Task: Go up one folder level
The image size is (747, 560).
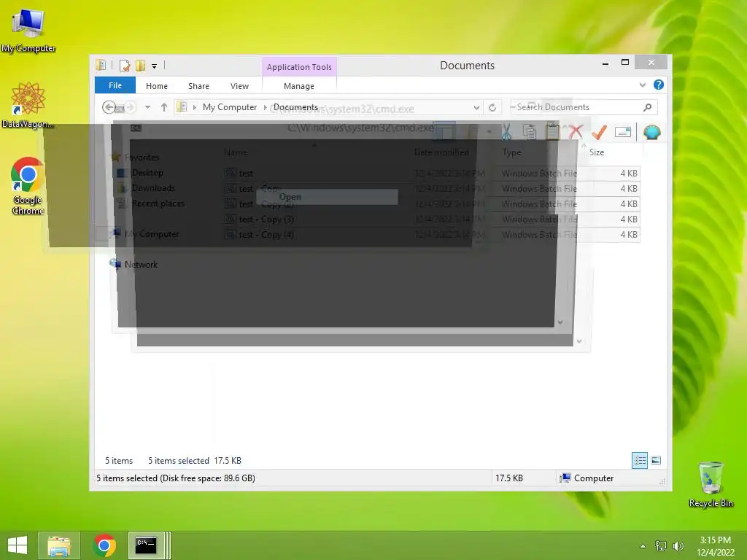Action: click(164, 107)
